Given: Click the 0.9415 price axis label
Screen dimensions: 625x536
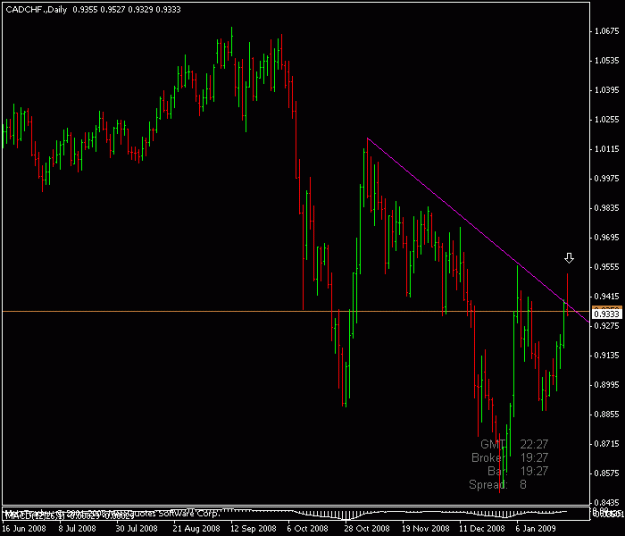Looking at the screenshot, I should [607, 297].
